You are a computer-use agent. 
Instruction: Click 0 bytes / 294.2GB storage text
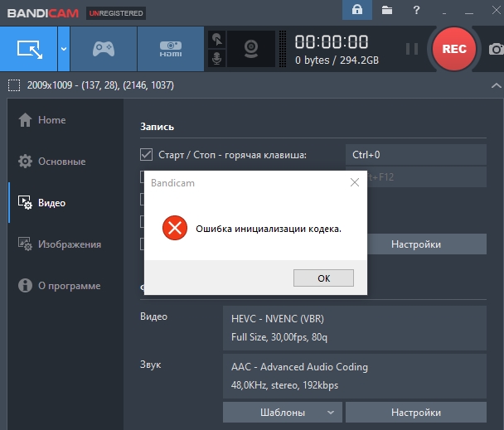click(337, 60)
